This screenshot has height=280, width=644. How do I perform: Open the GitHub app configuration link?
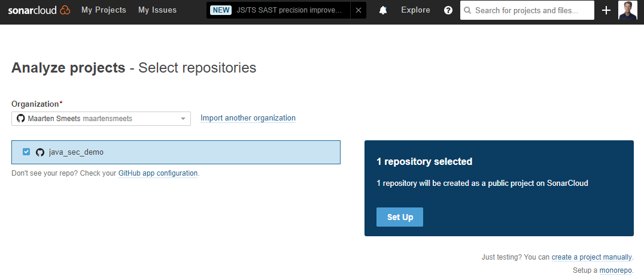(158, 173)
